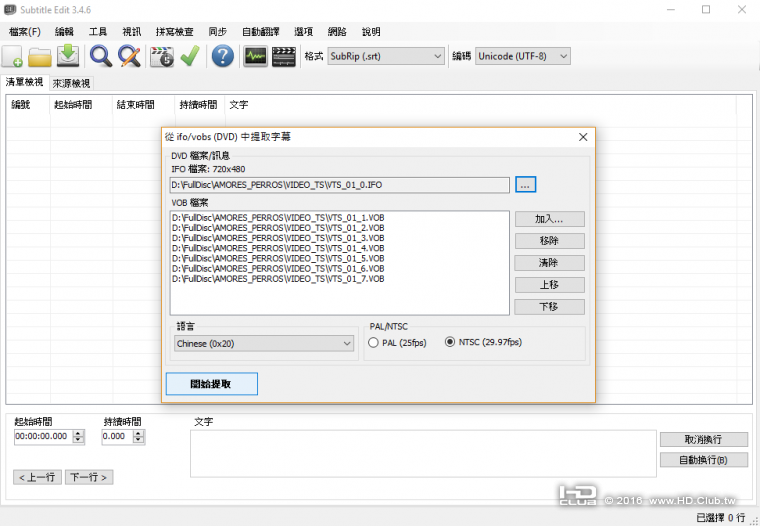Click the < 上一行 button

click(x=37, y=478)
